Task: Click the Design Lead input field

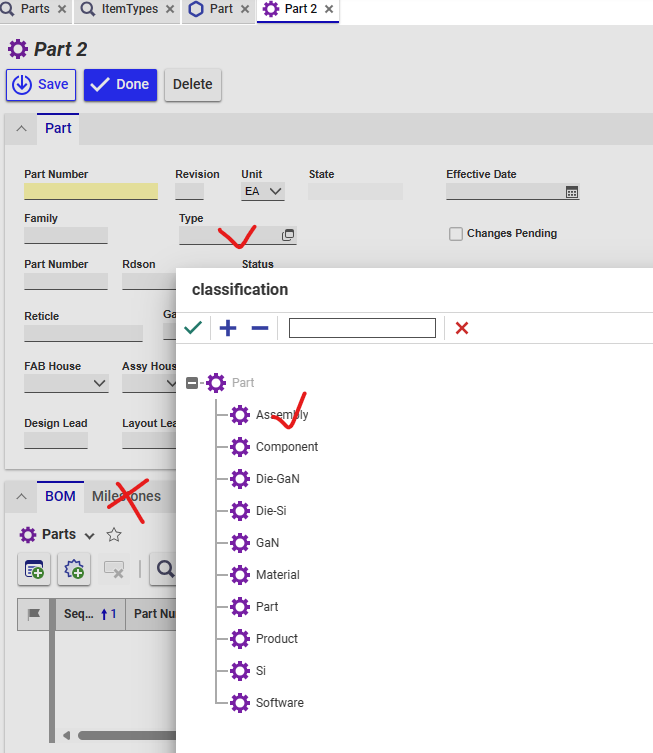Action: point(56,440)
